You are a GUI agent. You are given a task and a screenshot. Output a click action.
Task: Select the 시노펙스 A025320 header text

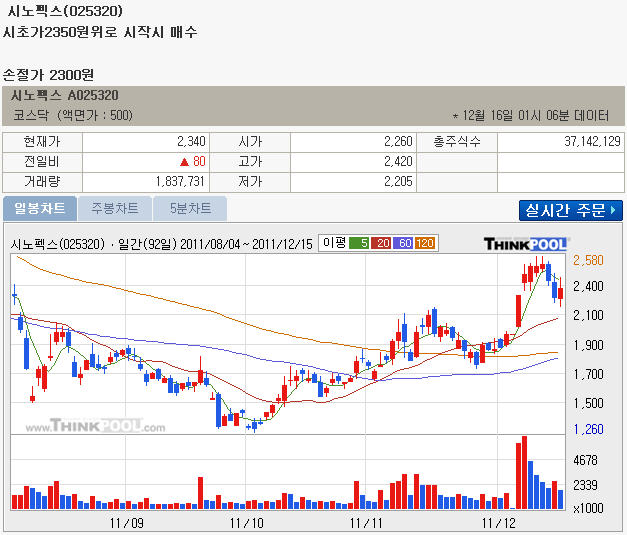tap(65, 96)
